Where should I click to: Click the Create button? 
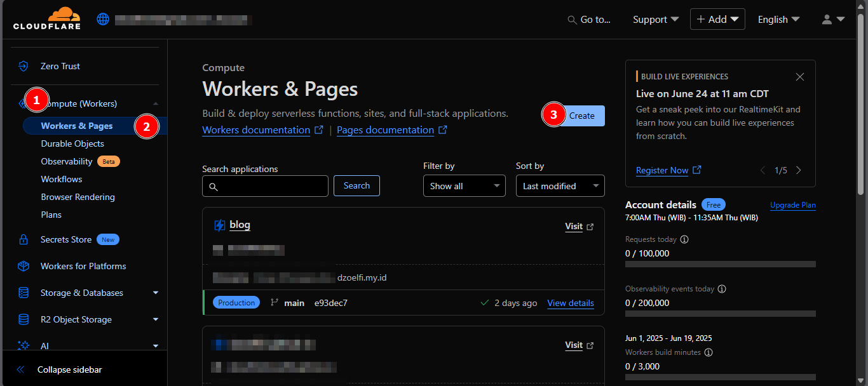click(581, 116)
